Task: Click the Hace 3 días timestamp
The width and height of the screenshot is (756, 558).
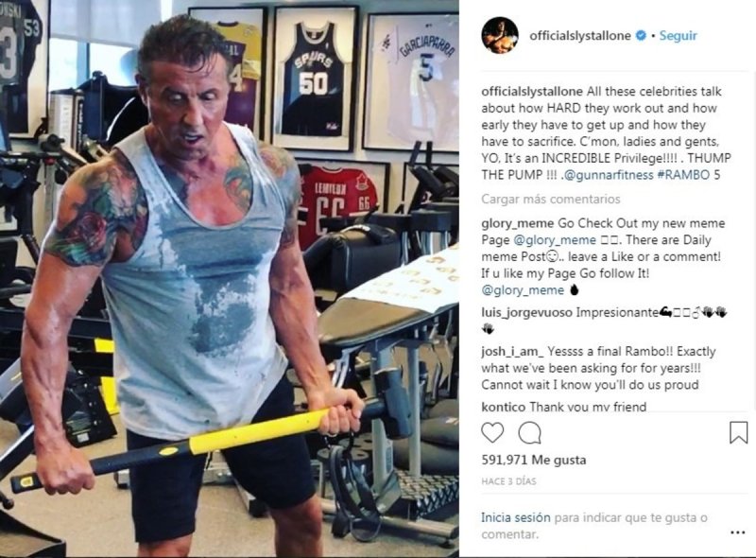Action: pos(508,481)
